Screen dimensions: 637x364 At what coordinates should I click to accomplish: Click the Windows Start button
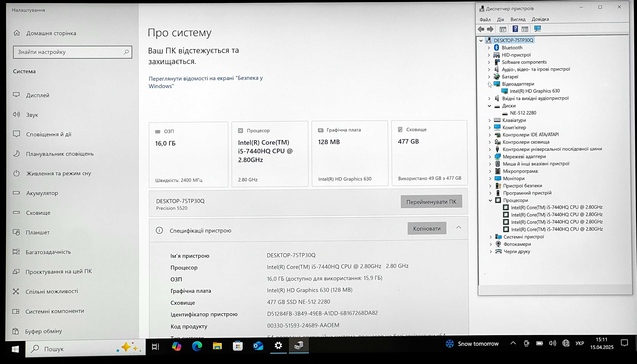15,349
